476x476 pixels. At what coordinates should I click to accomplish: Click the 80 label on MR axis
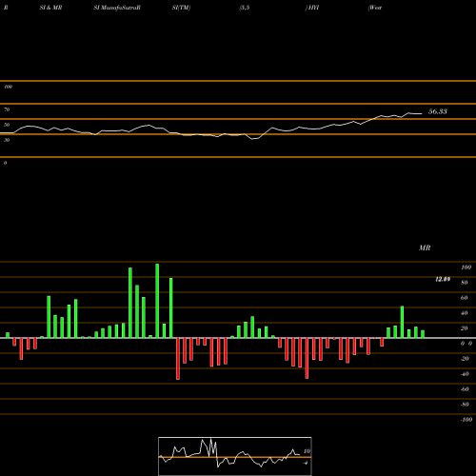pos(465,283)
